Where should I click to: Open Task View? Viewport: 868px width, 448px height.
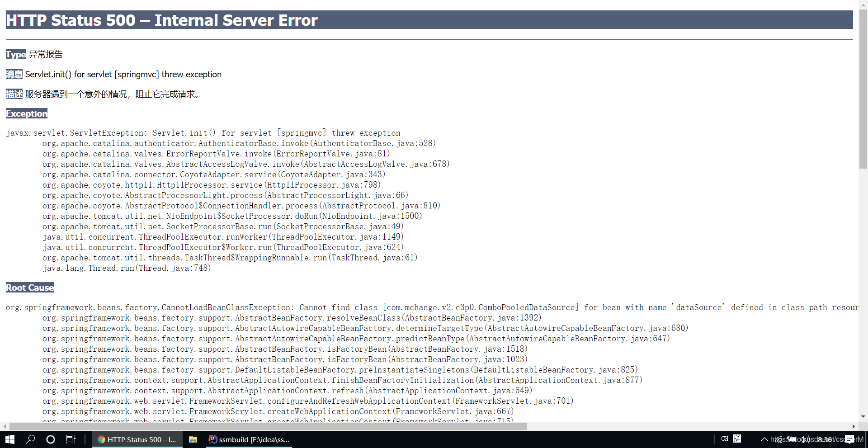pyautogui.click(x=71, y=439)
